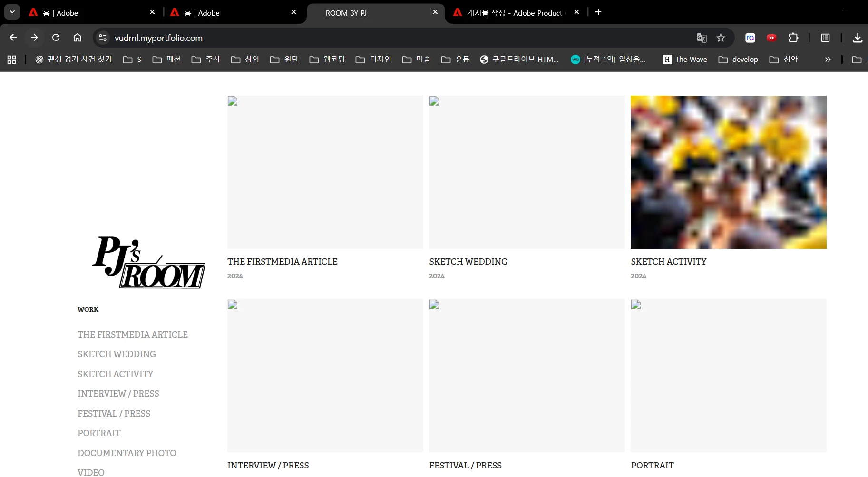This screenshot has height=477, width=868.
Task: Open the PORTRAIT project thumbnail
Action: click(x=729, y=376)
